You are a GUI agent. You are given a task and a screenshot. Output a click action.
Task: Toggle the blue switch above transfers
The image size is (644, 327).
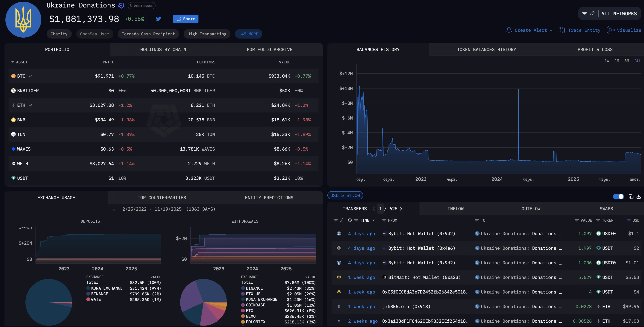618,197
